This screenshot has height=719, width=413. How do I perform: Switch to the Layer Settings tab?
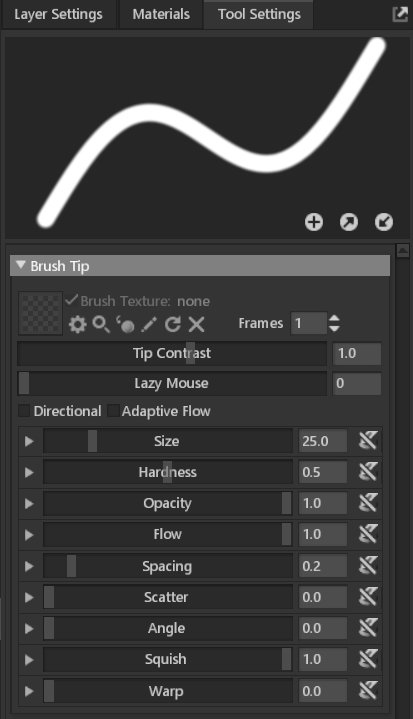click(58, 14)
